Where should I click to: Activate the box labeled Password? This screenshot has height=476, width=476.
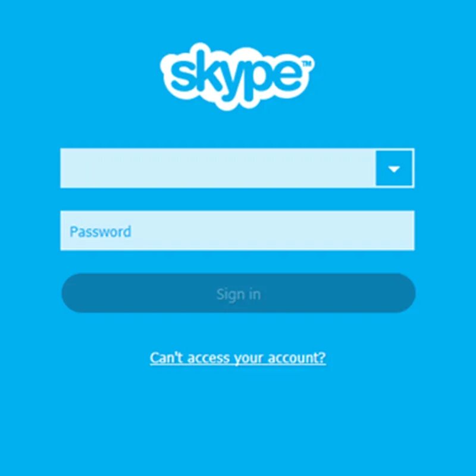coord(237,231)
